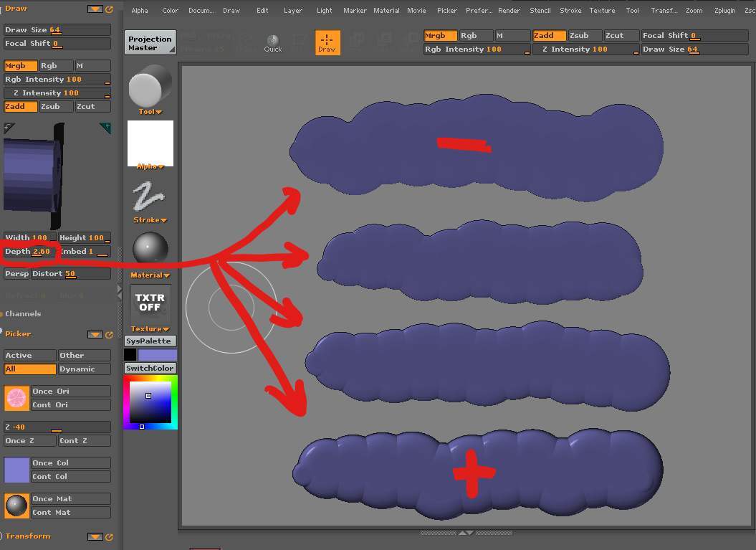Viewport: 756px width, 550px height.
Task: Click the Once Ori picker icon
Action: pos(16,398)
